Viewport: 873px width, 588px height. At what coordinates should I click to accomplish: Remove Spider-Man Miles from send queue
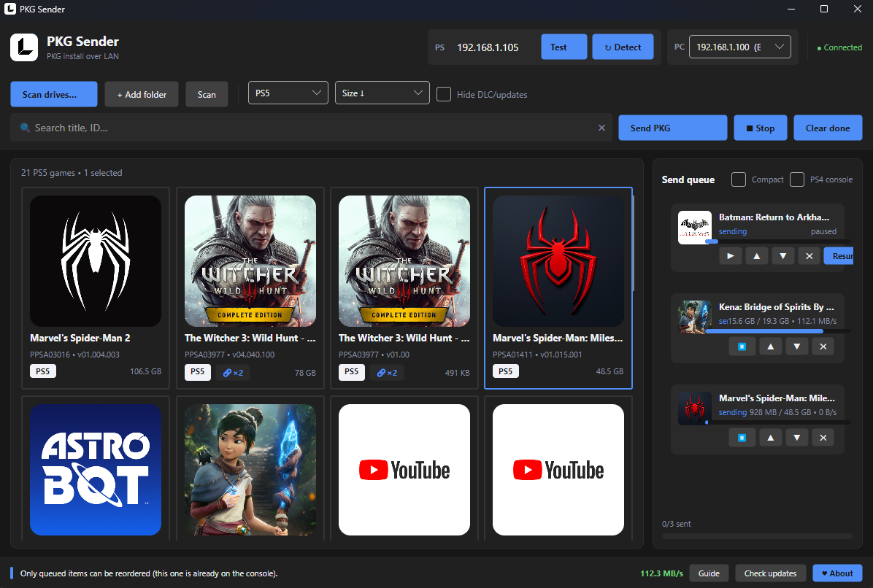[823, 438]
